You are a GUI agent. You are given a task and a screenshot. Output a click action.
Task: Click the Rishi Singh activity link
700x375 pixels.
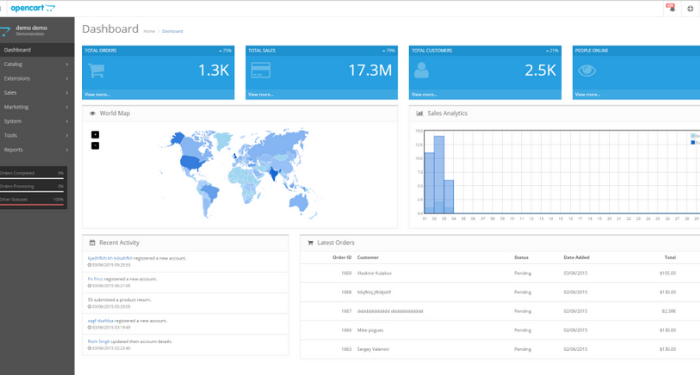click(x=99, y=342)
